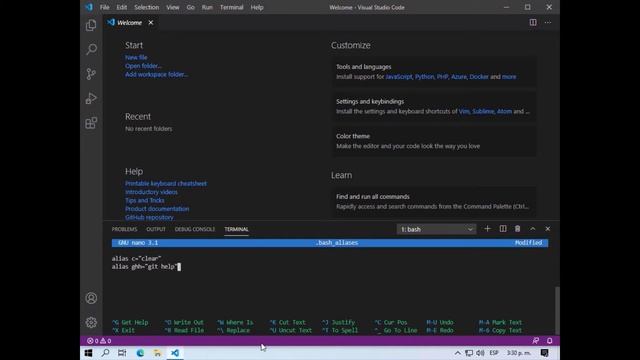Viewport: 640px width, 360px height.
Task: Open the Extensions view
Action: point(91,123)
